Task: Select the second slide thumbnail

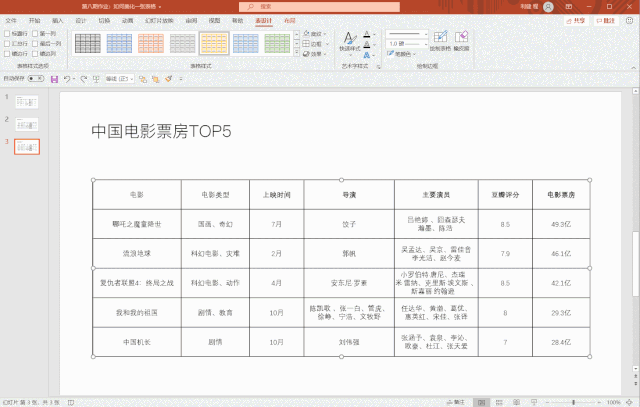Action: pos(27,124)
